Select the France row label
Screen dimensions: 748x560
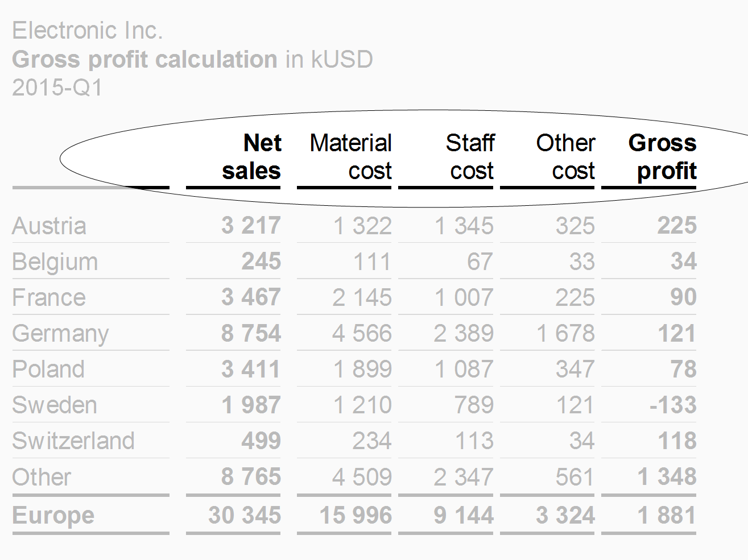pyautogui.click(x=49, y=298)
